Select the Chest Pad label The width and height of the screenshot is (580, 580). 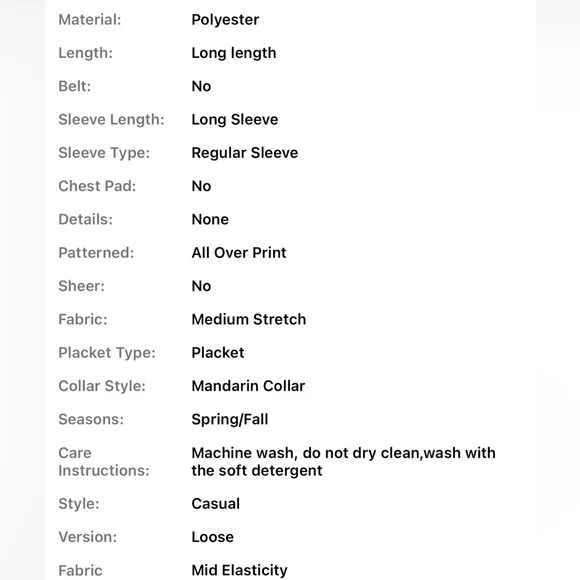[97, 186]
